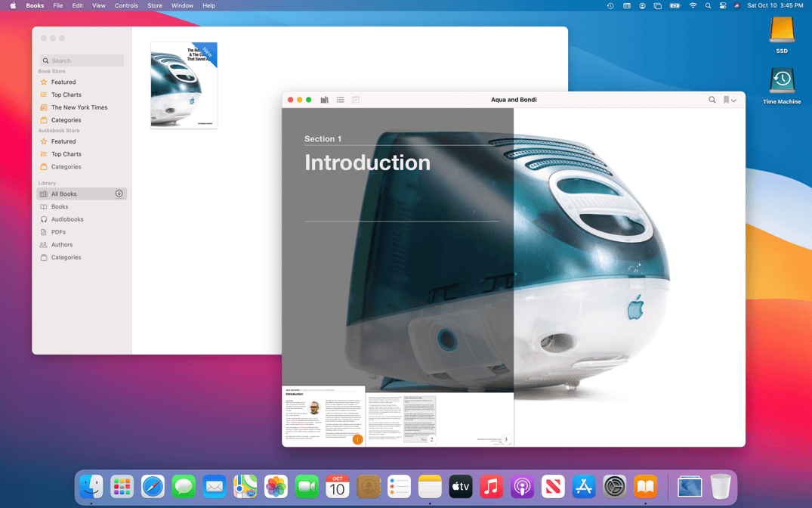Open the Time Machine drive on the desktop
The height and width of the screenshot is (508, 812).
[x=782, y=85]
